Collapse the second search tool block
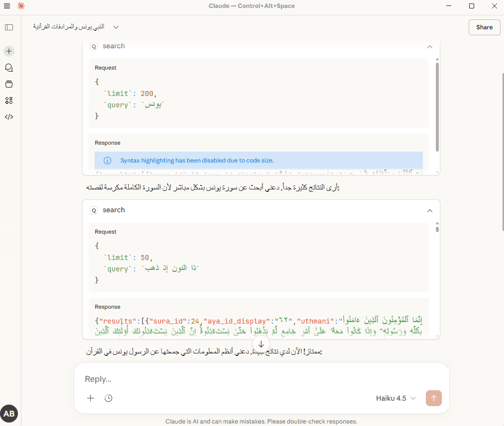The width and height of the screenshot is (504, 426). [429, 210]
